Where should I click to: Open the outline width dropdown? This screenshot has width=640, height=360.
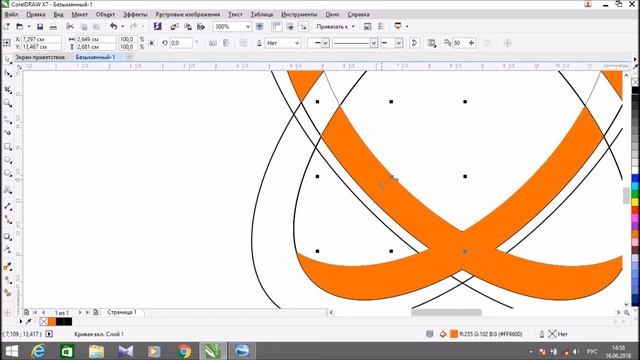(x=297, y=43)
